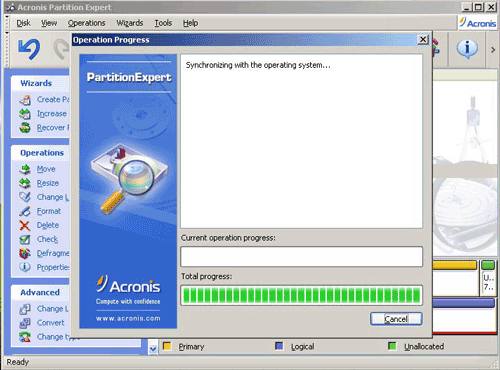Click the Recover wizard link
500x370 pixels.
click(x=53, y=128)
